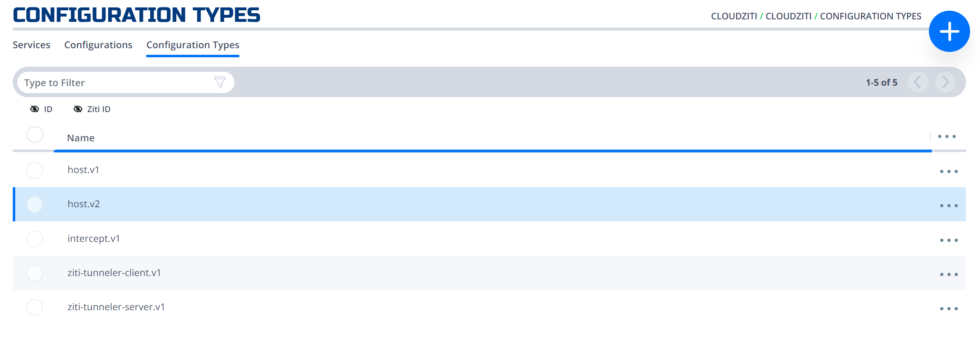This screenshot has height=337, width=980.
Task: Sort by the Name column header
Action: coord(81,138)
